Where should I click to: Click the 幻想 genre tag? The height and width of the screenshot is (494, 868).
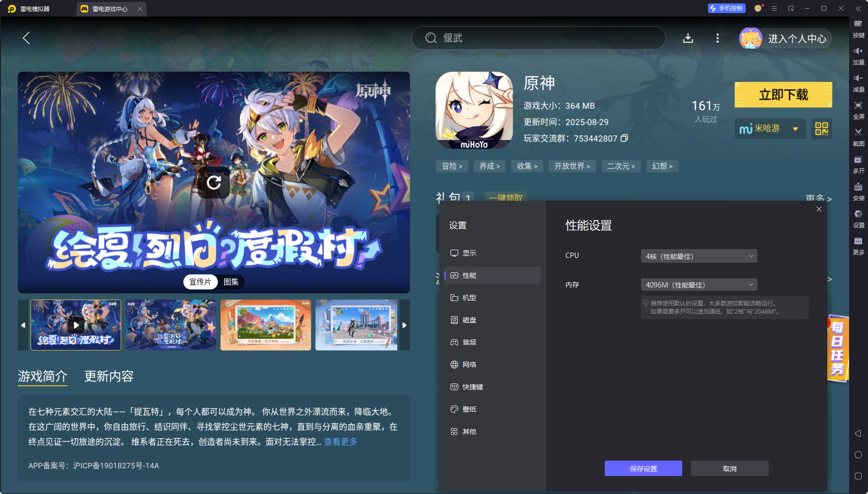point(662,166)
